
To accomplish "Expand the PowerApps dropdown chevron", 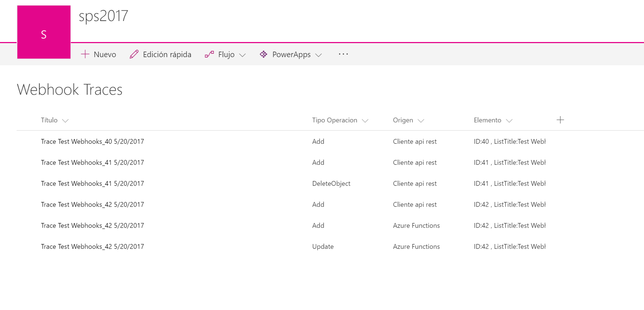I will coord(318,55).
